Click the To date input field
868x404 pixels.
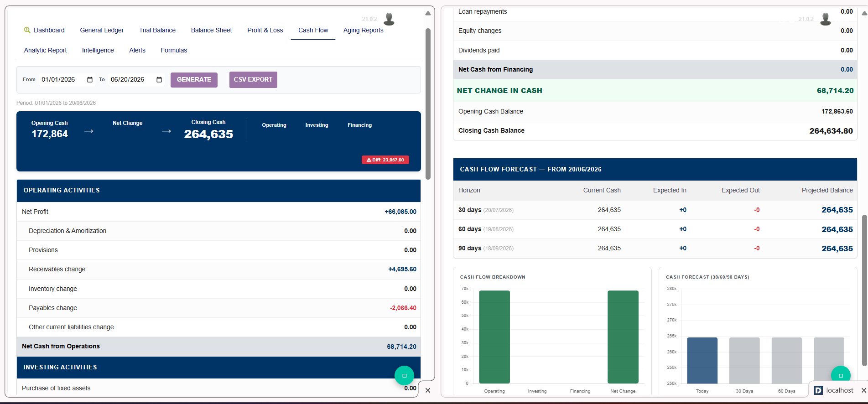[x=136, y=80]
